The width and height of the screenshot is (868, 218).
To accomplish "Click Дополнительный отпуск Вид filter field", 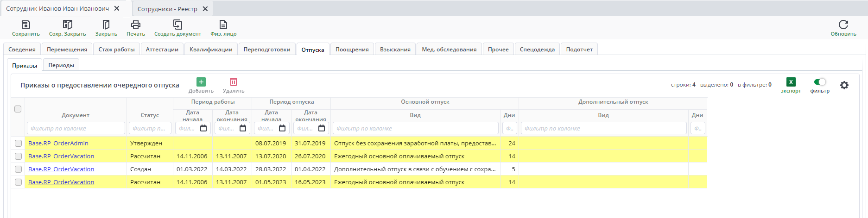I will (x=604, y=128).
